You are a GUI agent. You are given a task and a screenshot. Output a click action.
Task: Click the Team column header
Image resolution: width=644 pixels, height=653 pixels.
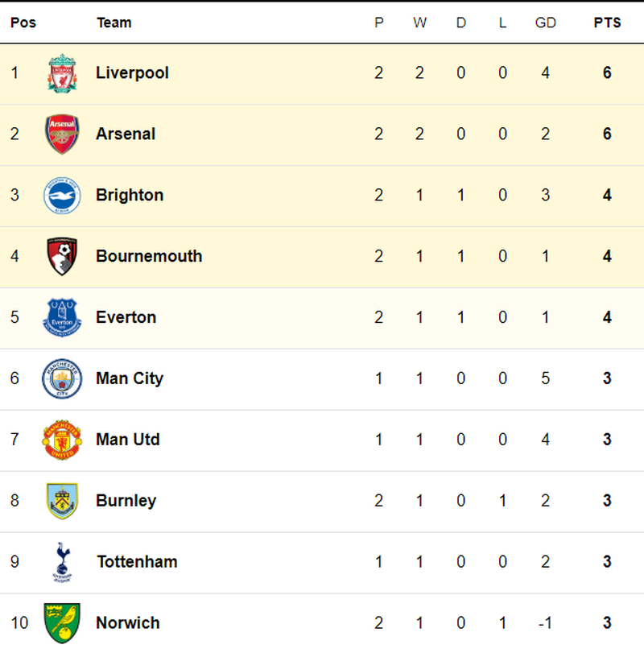tap(114, 23)
